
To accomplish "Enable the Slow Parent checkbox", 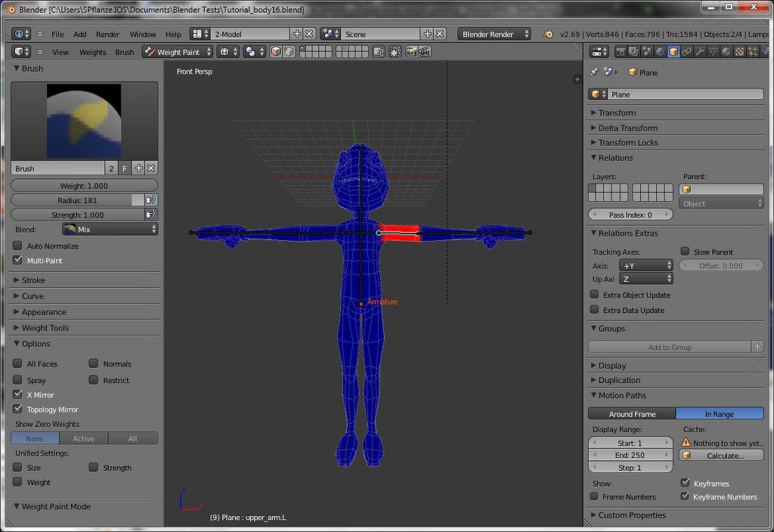I will click(685, 252).
